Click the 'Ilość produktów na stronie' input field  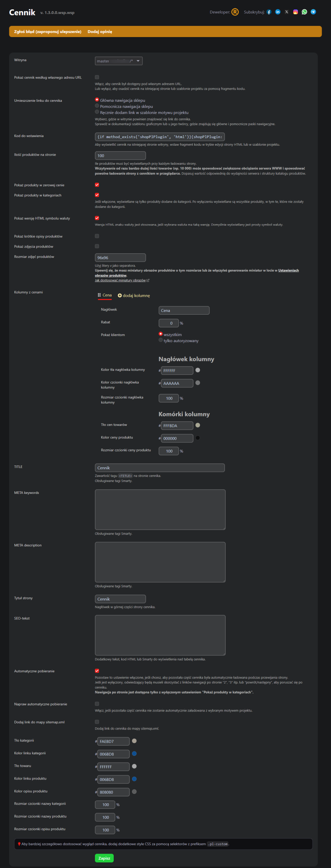tap(120, 156)
